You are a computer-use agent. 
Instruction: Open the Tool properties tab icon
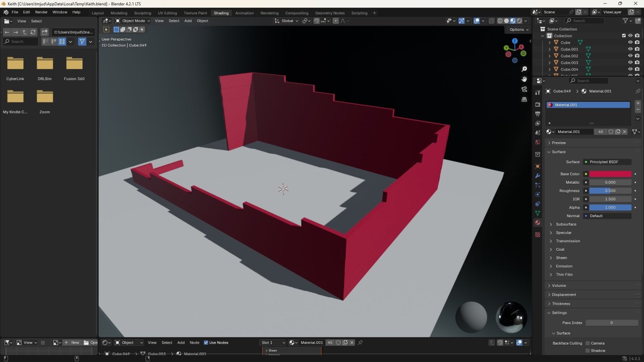click(538, 93)
